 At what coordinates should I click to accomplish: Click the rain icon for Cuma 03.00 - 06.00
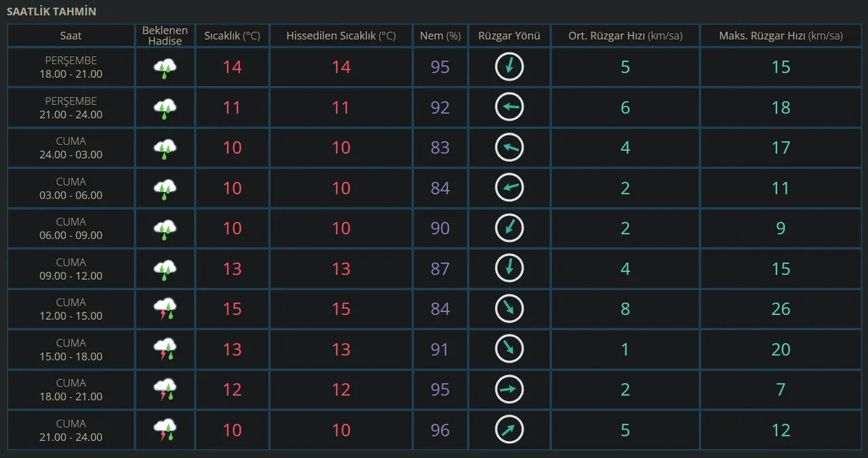coord(165,189)
